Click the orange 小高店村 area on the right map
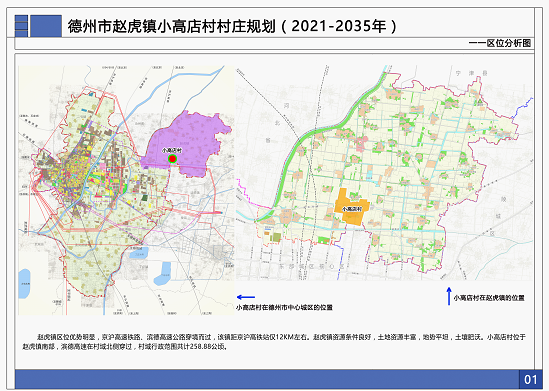The width and height of the screenshot is (549, 391). point(352,207)
